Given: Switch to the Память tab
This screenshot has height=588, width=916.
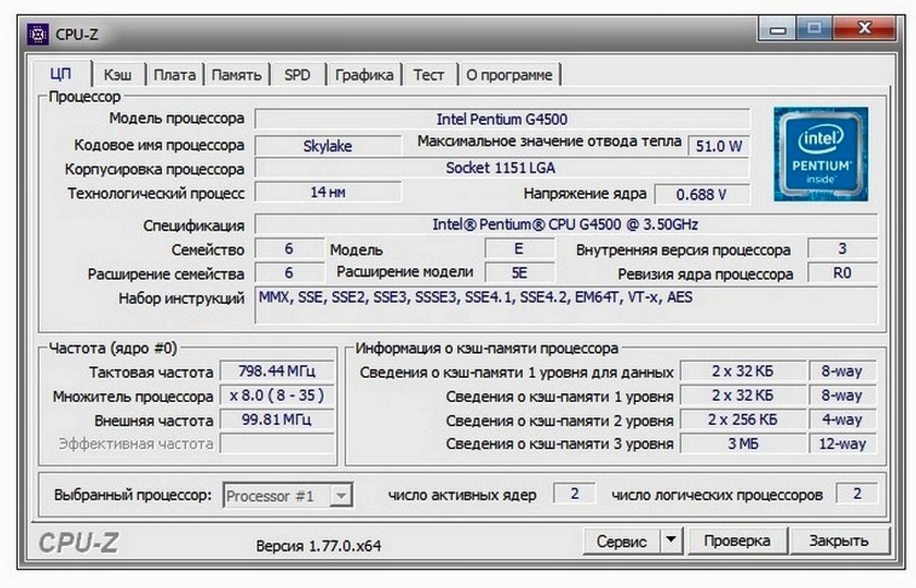Looking at the screenshot, I should tap(236, 75).
